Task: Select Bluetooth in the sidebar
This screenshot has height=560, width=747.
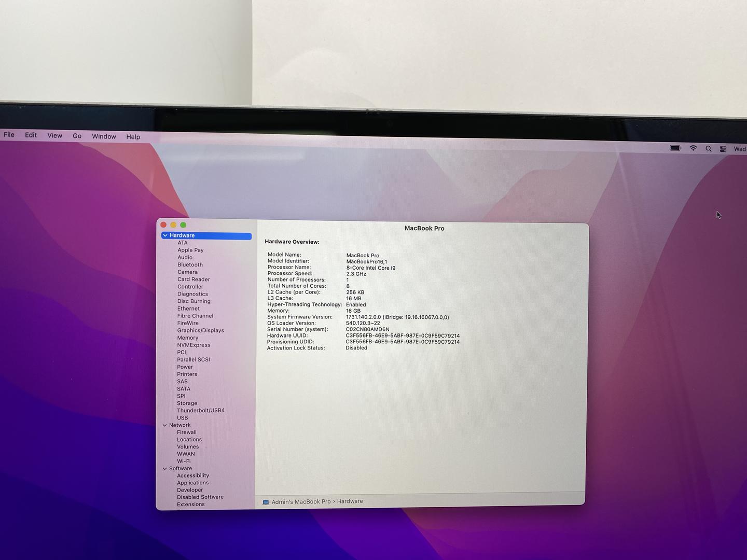Action: click(190, 264)
